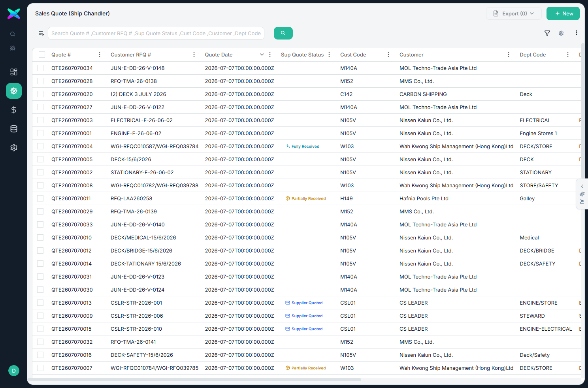This screenshot has width=588, height=388.
Task: Open the Cust Code column menu
Action: (388, 55)
